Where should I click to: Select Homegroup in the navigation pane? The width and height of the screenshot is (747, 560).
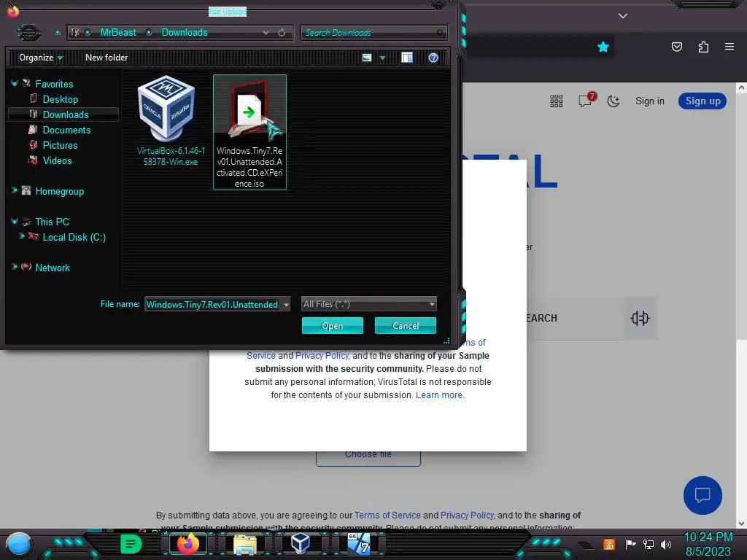(59, 192)
